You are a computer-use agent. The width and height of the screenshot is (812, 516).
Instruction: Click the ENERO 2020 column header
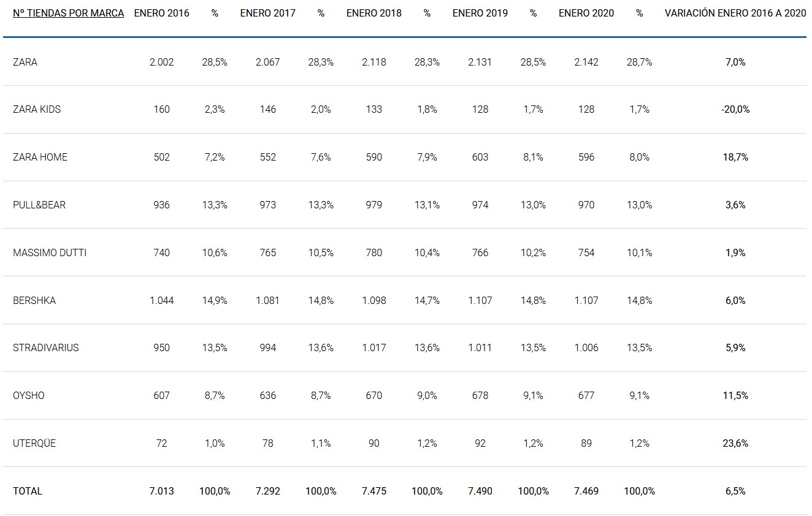586,13
